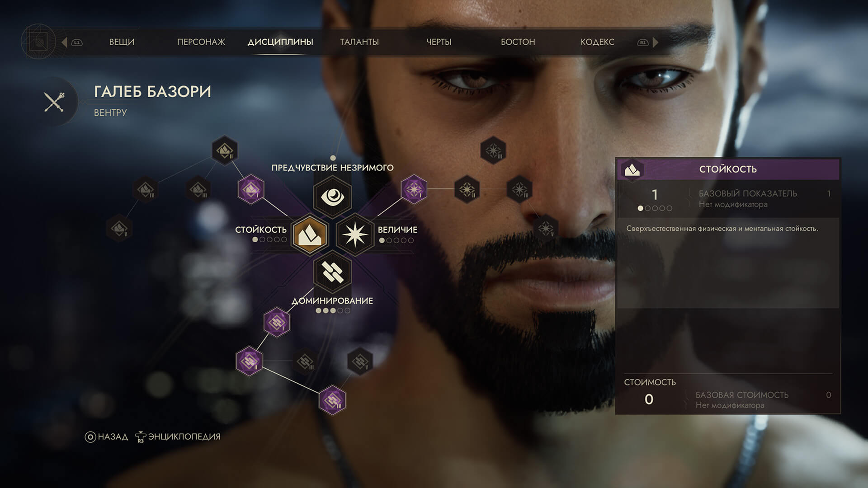Open the Предчувствие незримого eye icon
The image size is (868, 488).
[x=333, y=197]
